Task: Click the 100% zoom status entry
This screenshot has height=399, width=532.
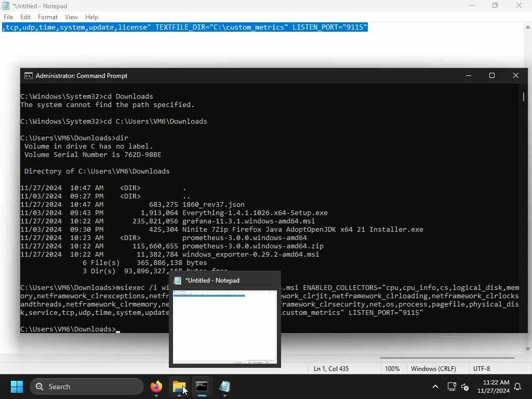Action: coord(392,368)
